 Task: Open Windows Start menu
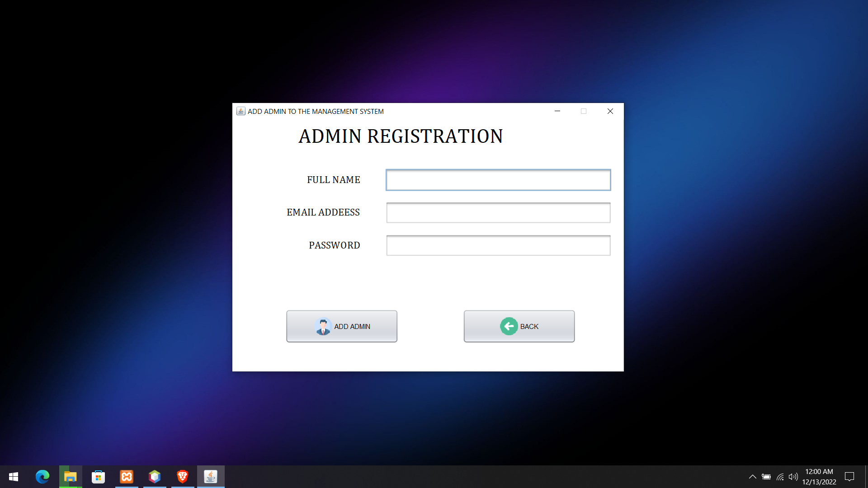click(14, 477)
